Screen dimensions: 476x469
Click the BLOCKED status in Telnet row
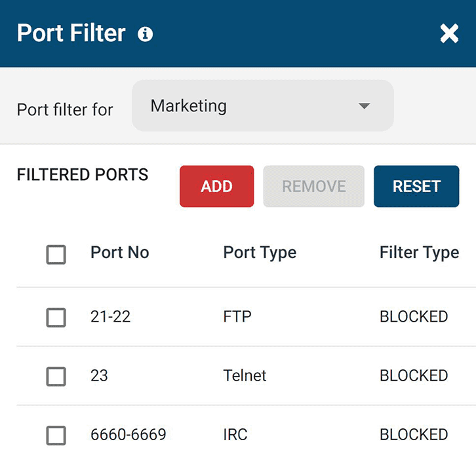point(414,376)
